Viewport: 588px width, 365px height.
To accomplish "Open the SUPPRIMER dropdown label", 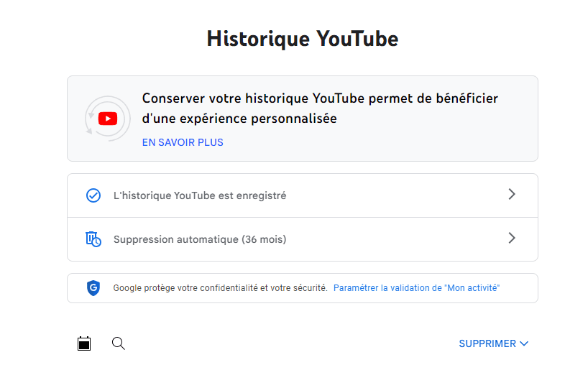I will click(x=487, y=343).
